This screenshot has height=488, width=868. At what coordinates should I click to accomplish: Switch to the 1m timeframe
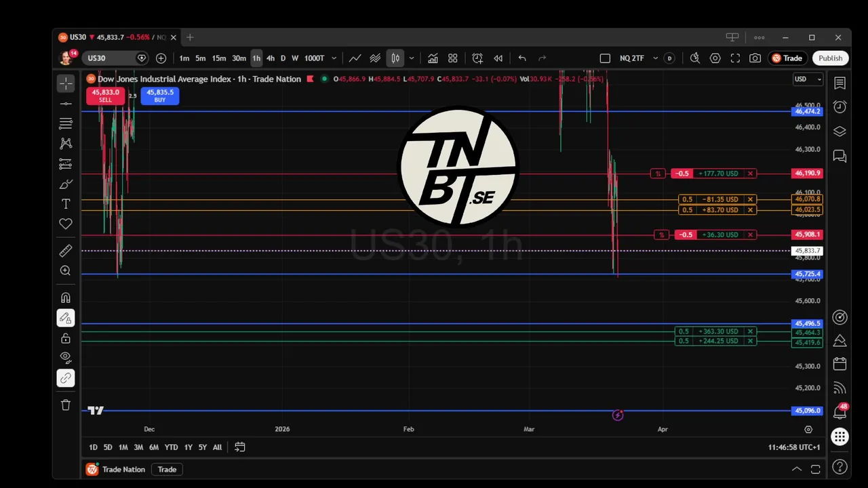click(184, 58)
